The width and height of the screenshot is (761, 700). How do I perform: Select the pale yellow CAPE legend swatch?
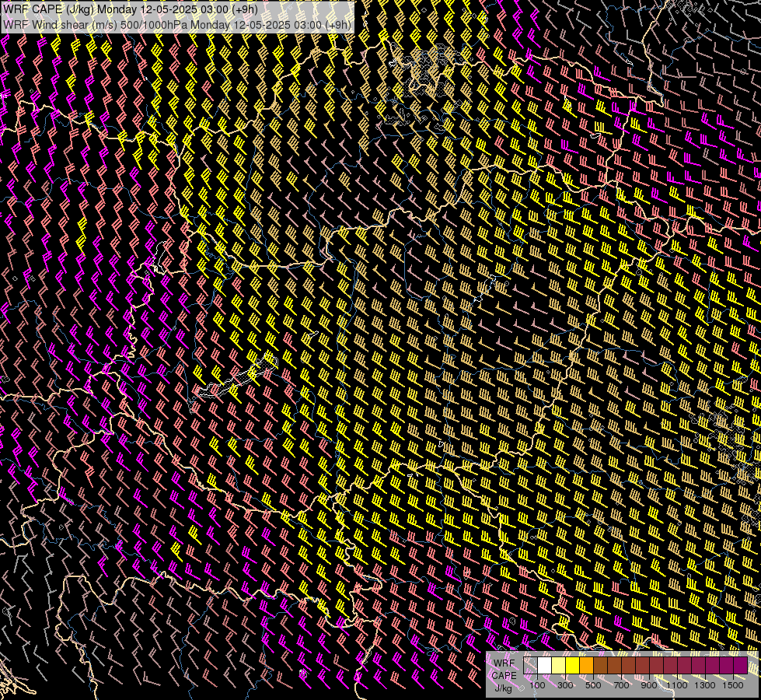[559, 665]
